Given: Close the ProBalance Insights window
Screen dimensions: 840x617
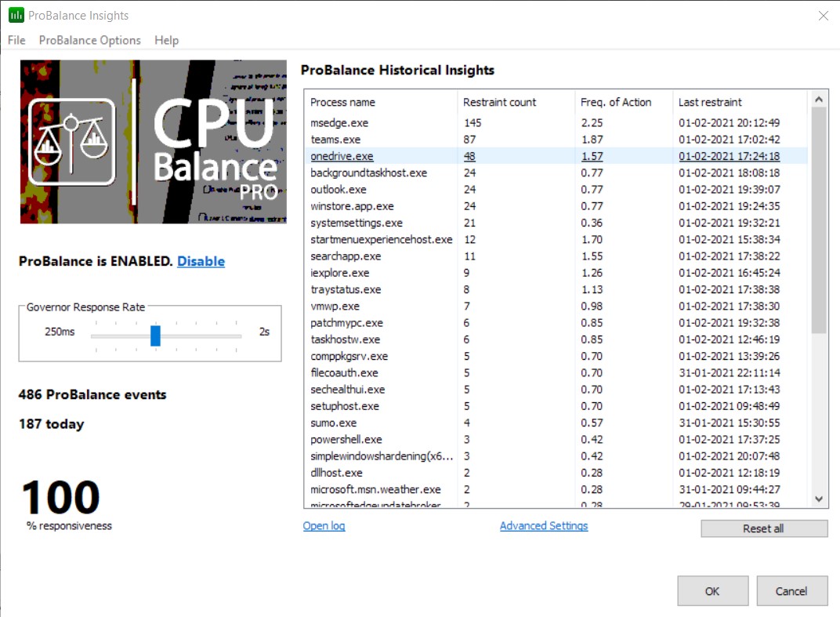Looking at the screenshot, I should pos(824,16).
